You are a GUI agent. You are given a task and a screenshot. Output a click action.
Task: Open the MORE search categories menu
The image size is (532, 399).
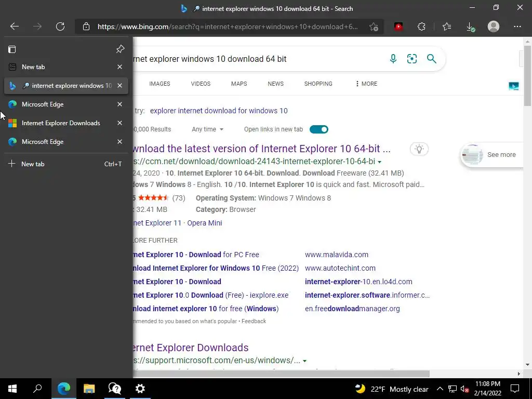366,84
